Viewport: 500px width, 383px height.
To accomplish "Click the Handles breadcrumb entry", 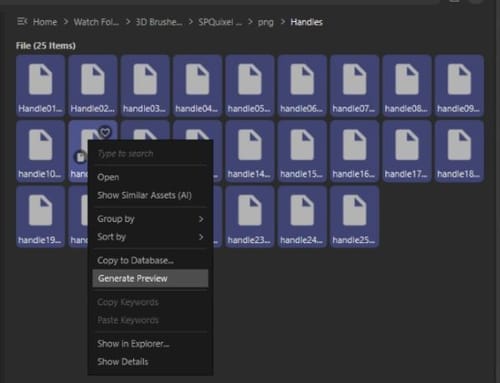I will click(x=306, y=22).
